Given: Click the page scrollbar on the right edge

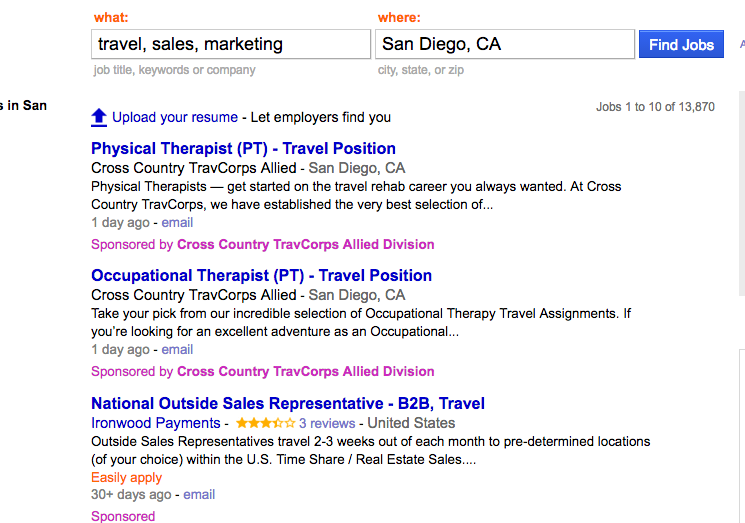Looking at the screenshot, I should 742,192.
